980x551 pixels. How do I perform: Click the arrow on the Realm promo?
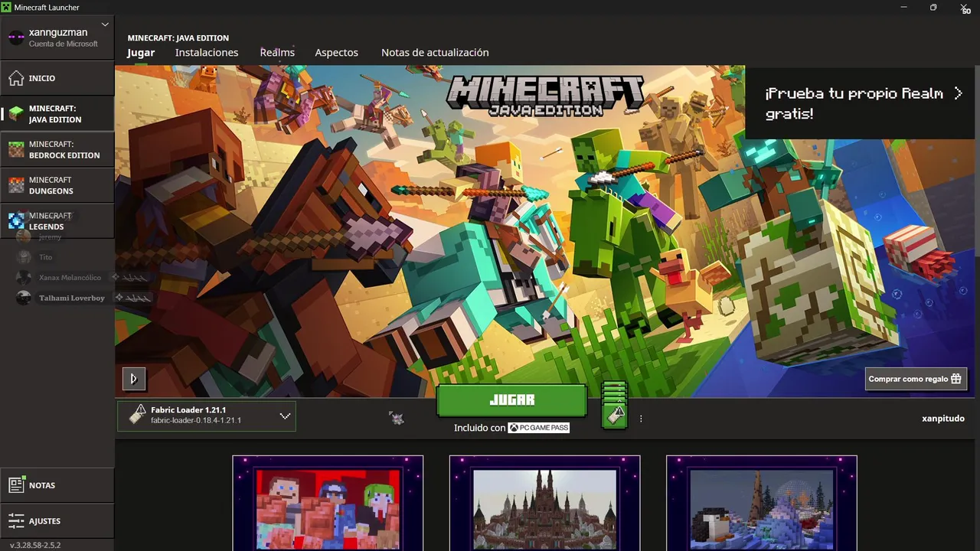point(958,93)
